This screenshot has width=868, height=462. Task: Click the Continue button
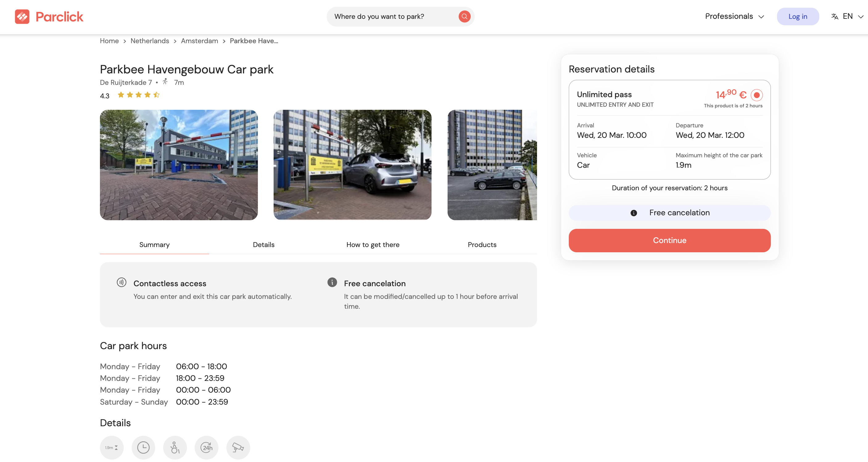[x=669, y=240]
